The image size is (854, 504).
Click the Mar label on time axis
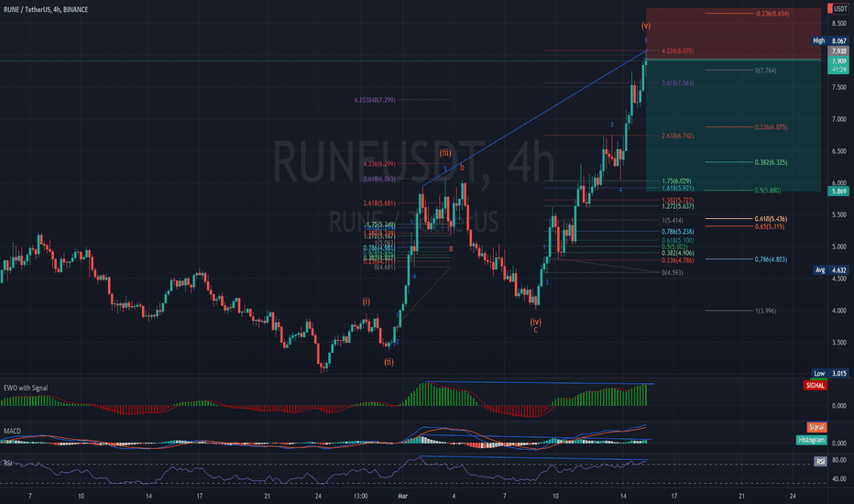click(402, 497)
